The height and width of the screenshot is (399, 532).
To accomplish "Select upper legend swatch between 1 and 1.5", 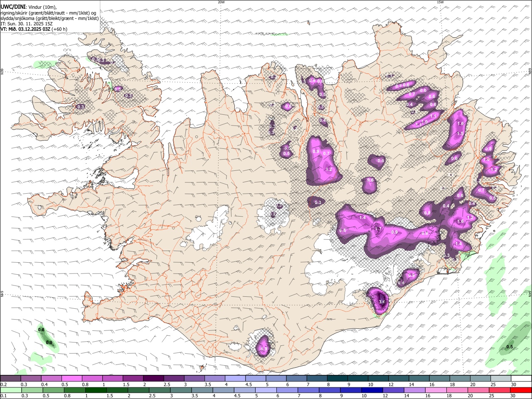I will click(113, 379).
